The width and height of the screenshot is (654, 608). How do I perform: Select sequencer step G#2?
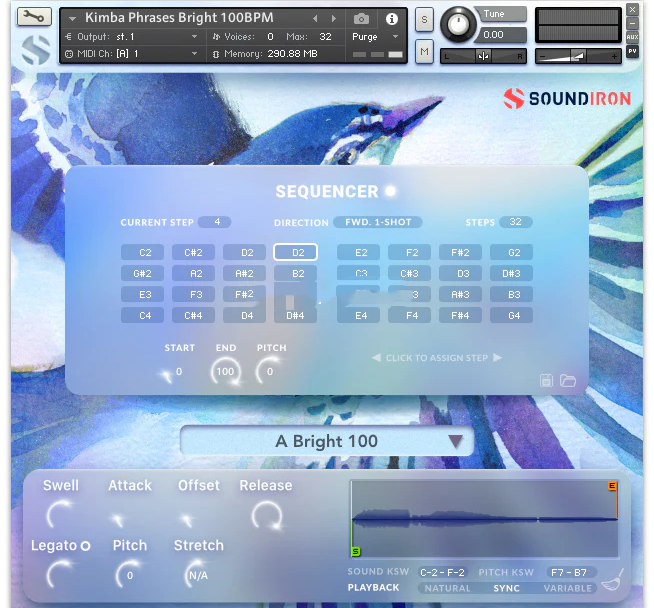coord(142,274)
